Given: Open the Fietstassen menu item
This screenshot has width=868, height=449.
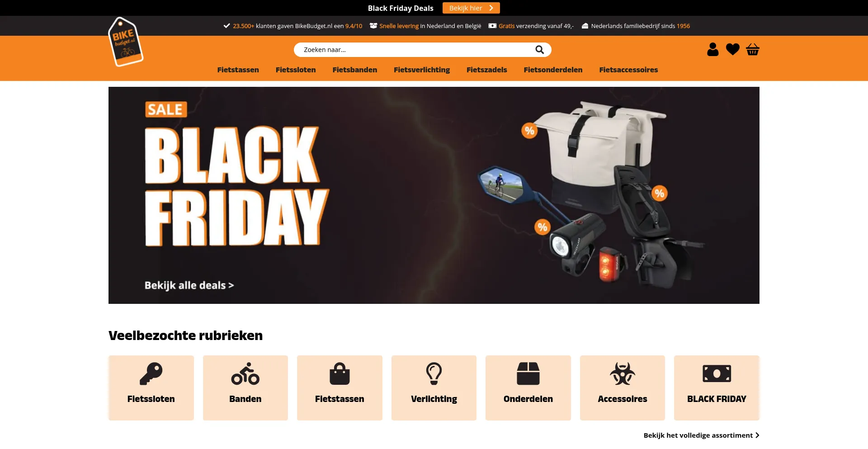Looking at the screenshot, I should click(x=238, y=70).
